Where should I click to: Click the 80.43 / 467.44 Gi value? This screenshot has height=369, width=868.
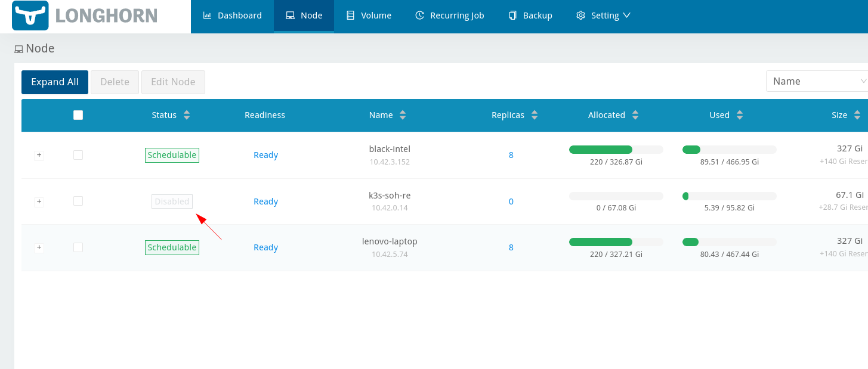point(730,254)
